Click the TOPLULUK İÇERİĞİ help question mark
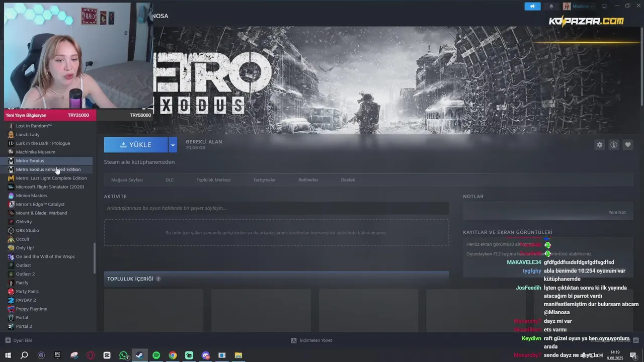This screenshot has height=362, width=644. pyautogui.click(x=158, y=279)
